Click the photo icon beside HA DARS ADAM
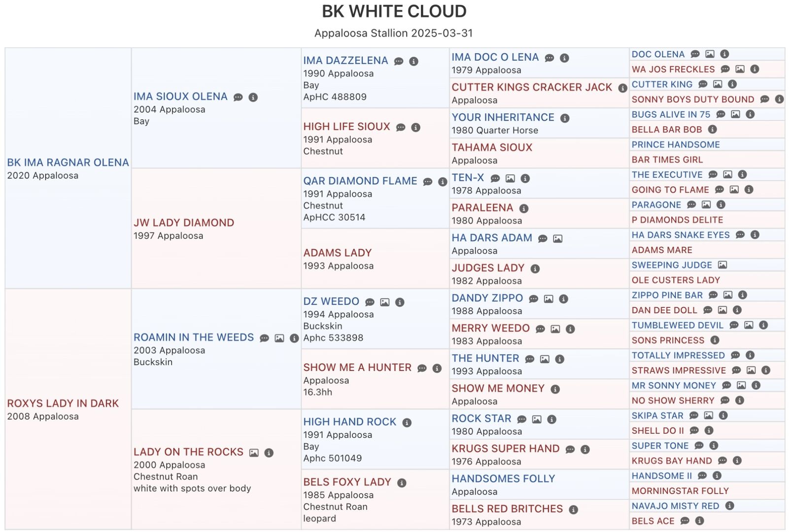 pos(557,239)
